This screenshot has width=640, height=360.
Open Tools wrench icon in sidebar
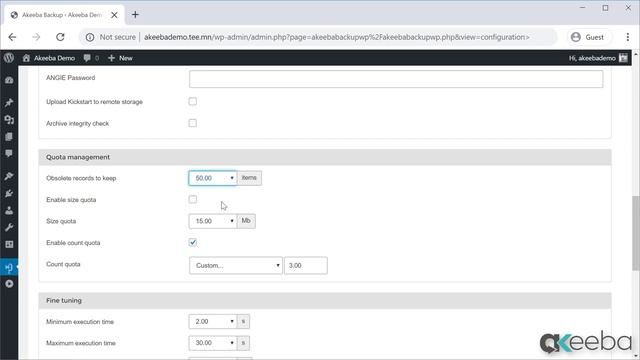click(x=9, y=227)
